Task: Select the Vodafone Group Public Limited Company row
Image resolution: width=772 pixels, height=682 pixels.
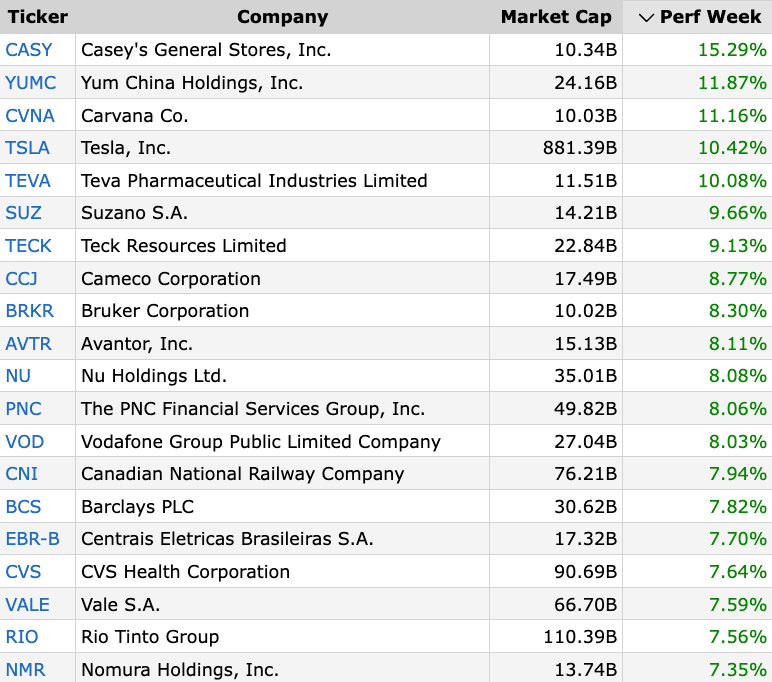Action: (x=386, y=441)
